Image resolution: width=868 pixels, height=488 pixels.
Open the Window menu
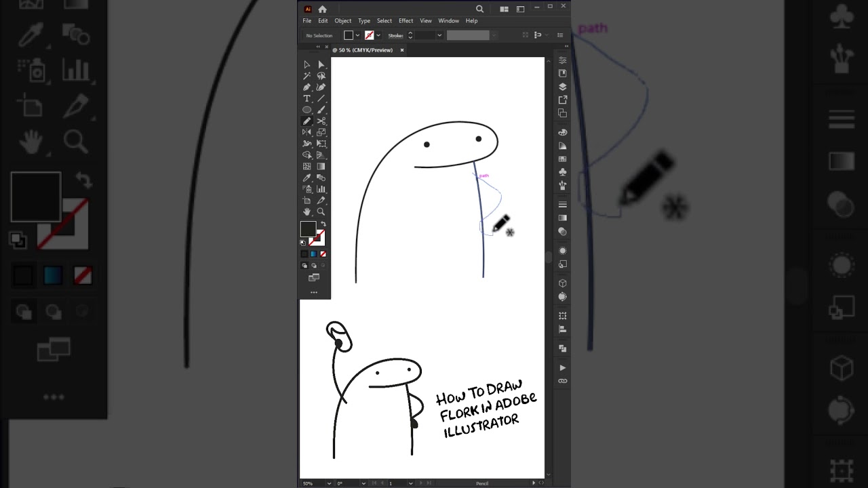pyautogui.click(x=448, y=21)
